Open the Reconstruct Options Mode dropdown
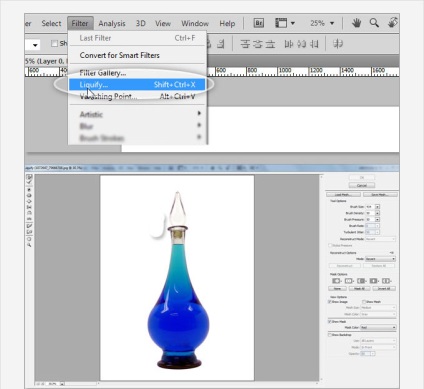This screenshot has width=424, height=389. click(x=380, y=259)
